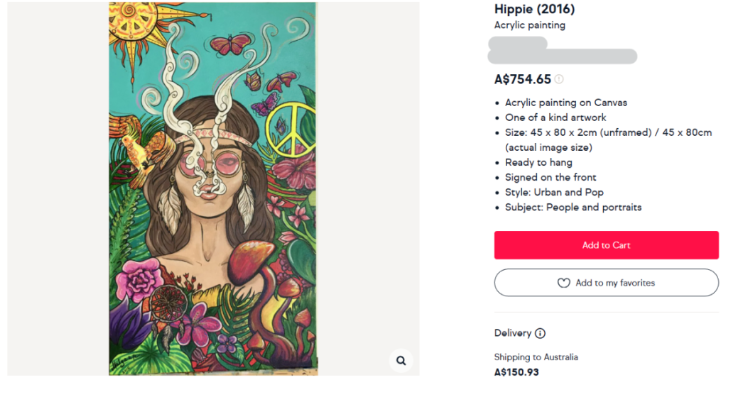Click the Hippie (2016) title
This screenshot has width=737, height=395.
534,9
